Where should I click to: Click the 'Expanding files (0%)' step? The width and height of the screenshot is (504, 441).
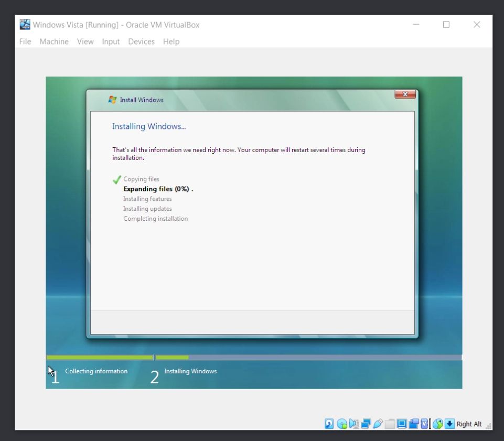tap(158, 189)
